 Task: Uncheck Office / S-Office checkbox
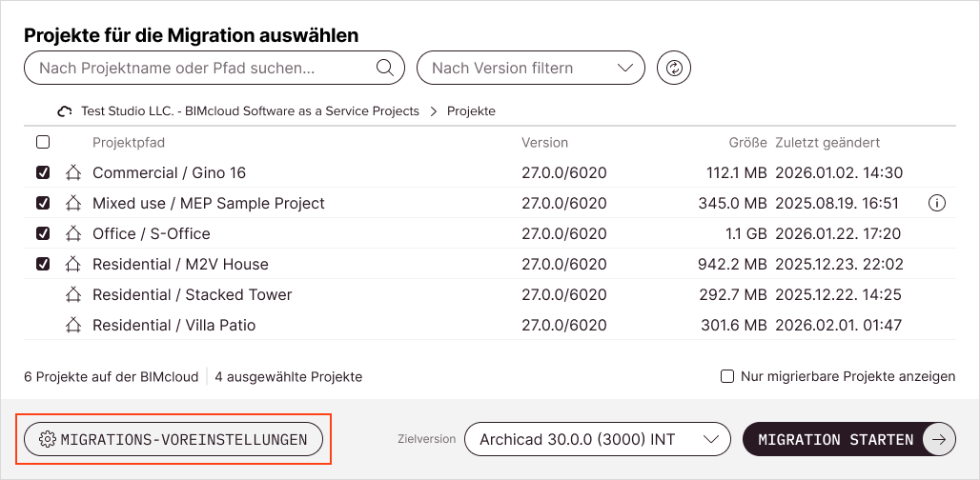43,233
